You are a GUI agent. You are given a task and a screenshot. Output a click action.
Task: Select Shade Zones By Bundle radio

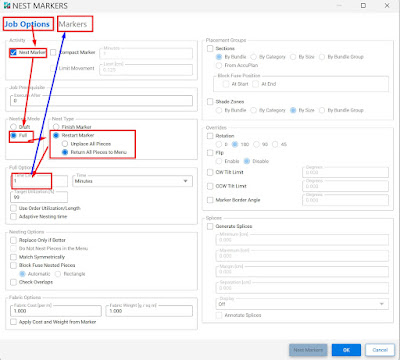(219, 110)
